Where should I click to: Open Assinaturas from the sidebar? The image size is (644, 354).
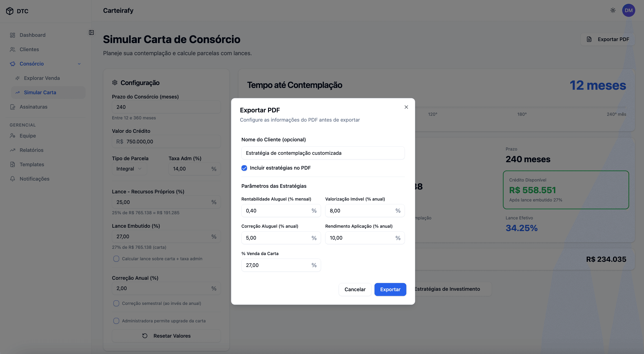pos(33,107)
